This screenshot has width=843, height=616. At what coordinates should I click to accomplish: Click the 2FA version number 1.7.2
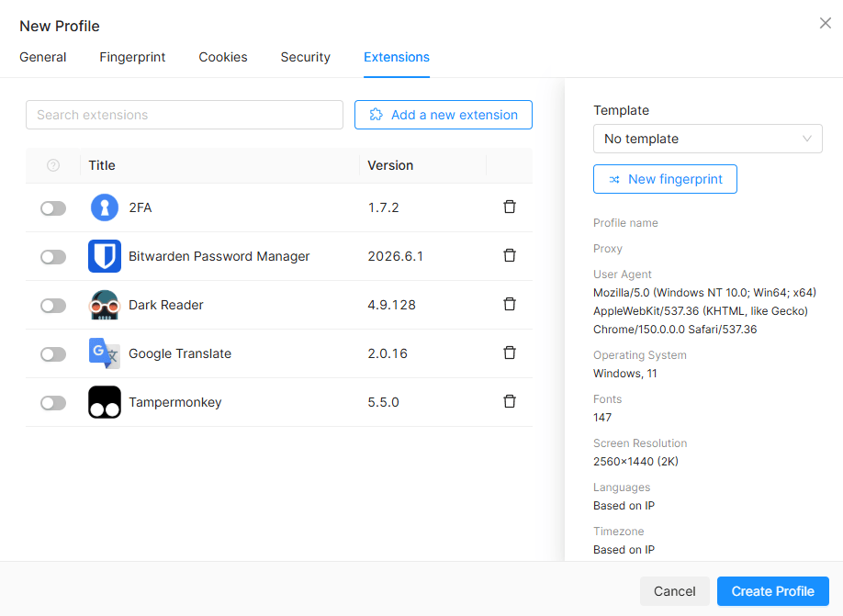click(x=383, y=207)
